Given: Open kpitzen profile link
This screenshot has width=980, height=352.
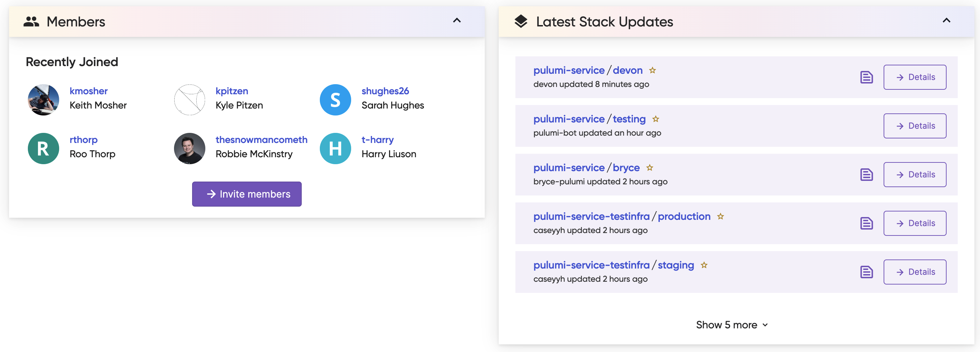Looking at the screenshot, I should click(x=232, y=91).
